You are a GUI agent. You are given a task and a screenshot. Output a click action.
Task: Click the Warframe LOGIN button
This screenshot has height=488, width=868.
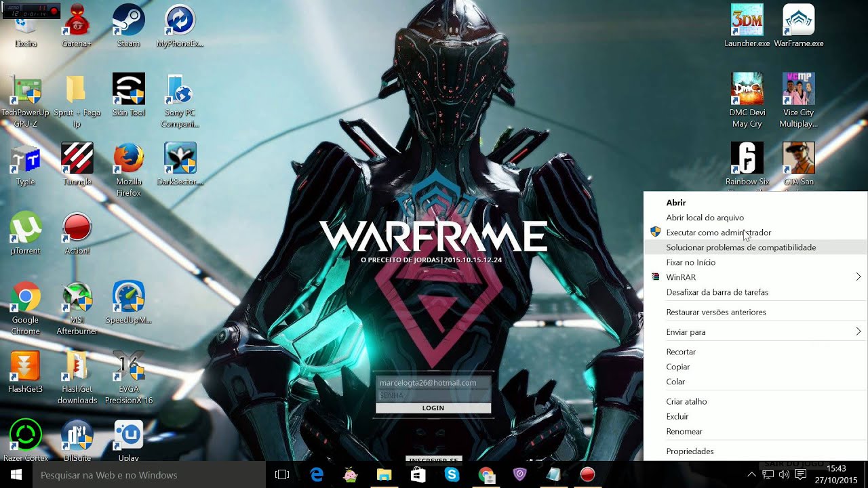(x=433, y=408)
